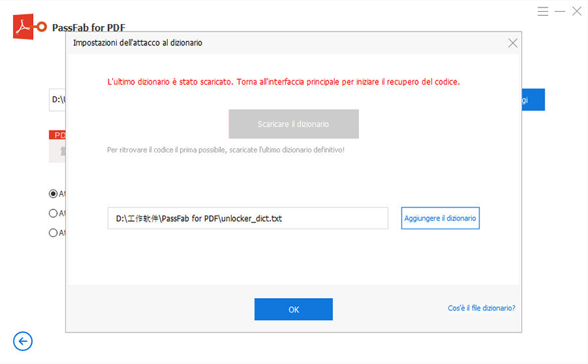Viewport: 588px width, 364px height.
Task: Click the PassFab for PDF title text
Action: click(89, 27)
